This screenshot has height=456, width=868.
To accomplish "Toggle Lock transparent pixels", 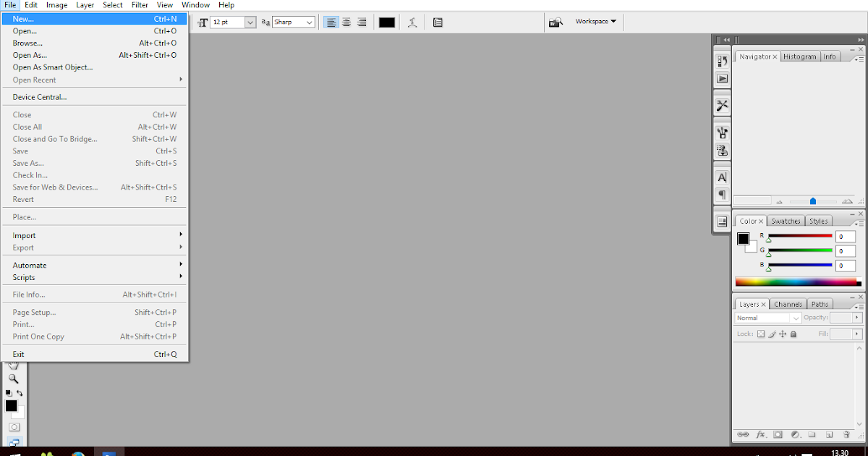I will tap(760, 334).
